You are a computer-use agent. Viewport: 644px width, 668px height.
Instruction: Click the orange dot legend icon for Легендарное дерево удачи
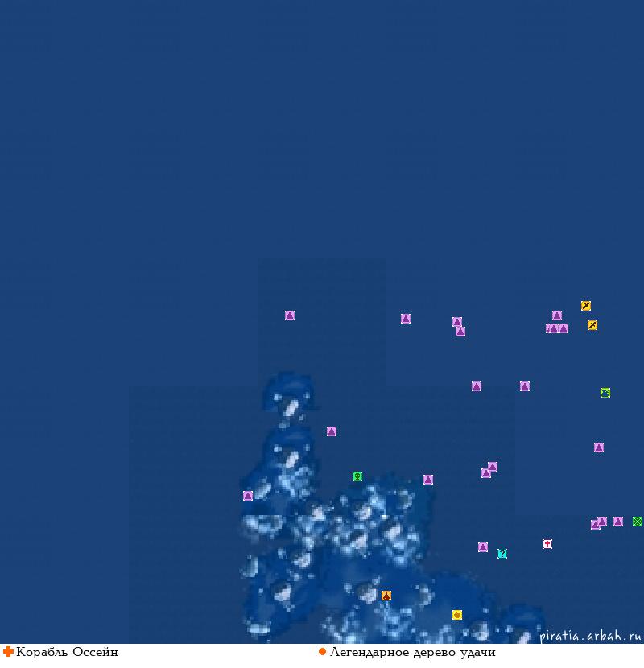tap(322, 652)
